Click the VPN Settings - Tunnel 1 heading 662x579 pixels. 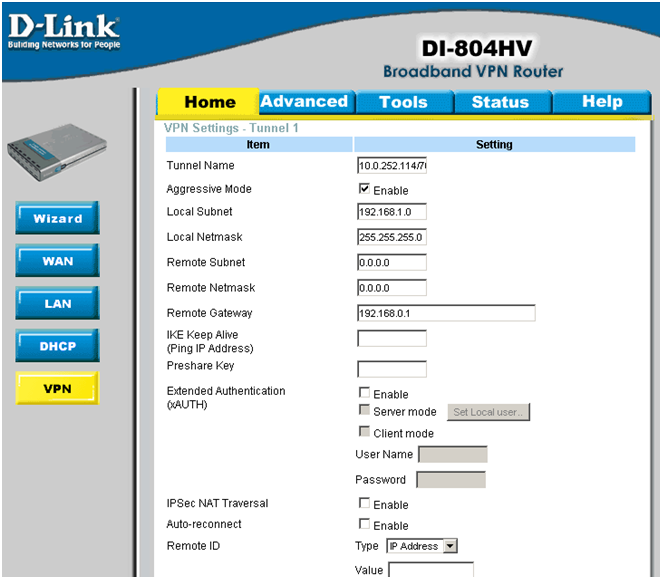click(x=231, y=128)
